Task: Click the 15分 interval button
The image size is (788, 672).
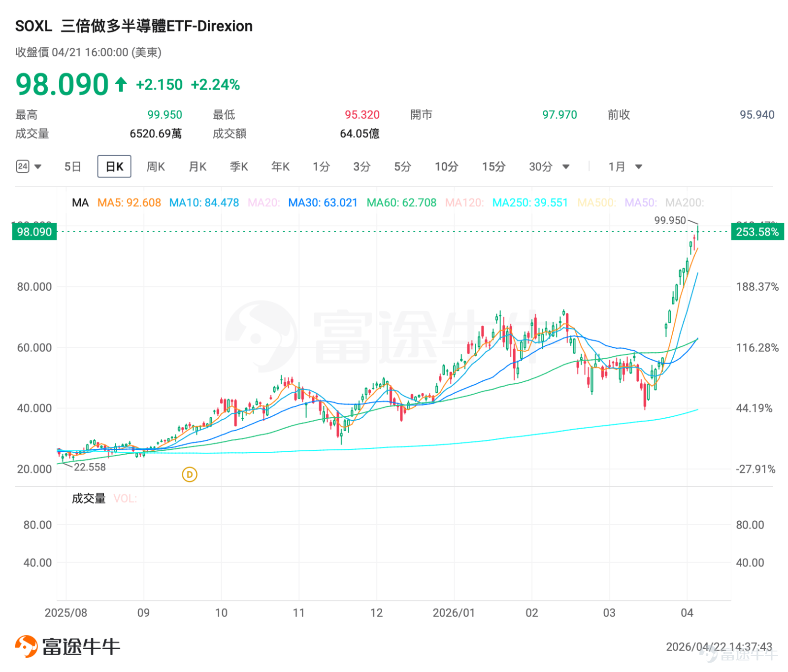Action: 493,167
